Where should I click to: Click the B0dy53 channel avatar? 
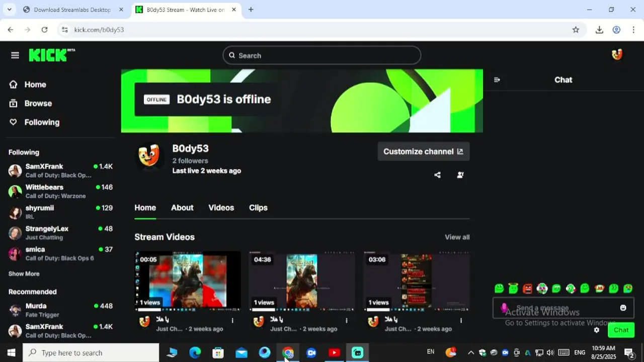(x=149, y=156)
